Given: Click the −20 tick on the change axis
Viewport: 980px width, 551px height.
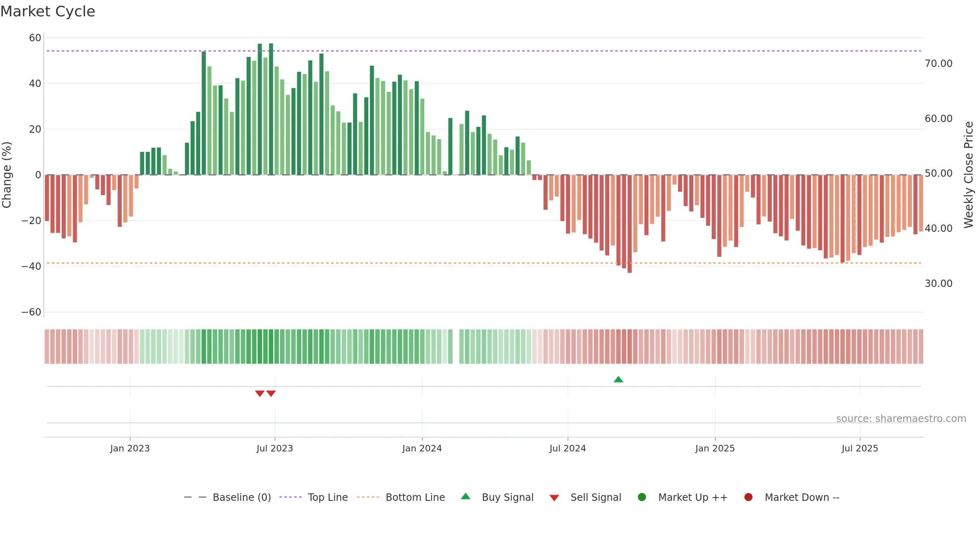Looking at the screenshot, I should [x=31, y=221].
